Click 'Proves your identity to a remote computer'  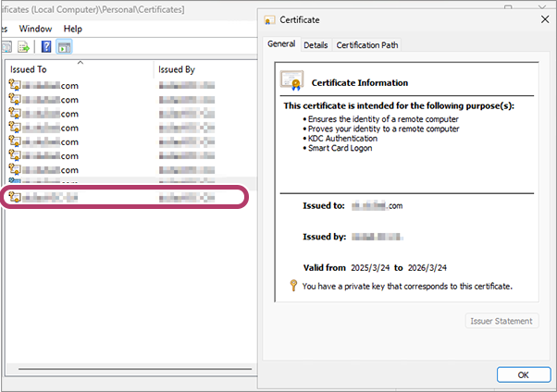tap(384, 129)
